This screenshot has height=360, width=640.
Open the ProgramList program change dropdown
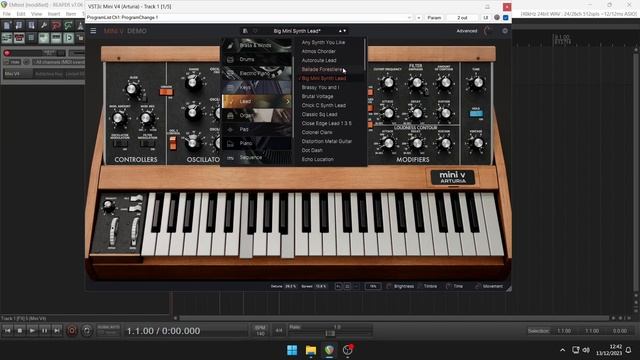pos(249,18)
